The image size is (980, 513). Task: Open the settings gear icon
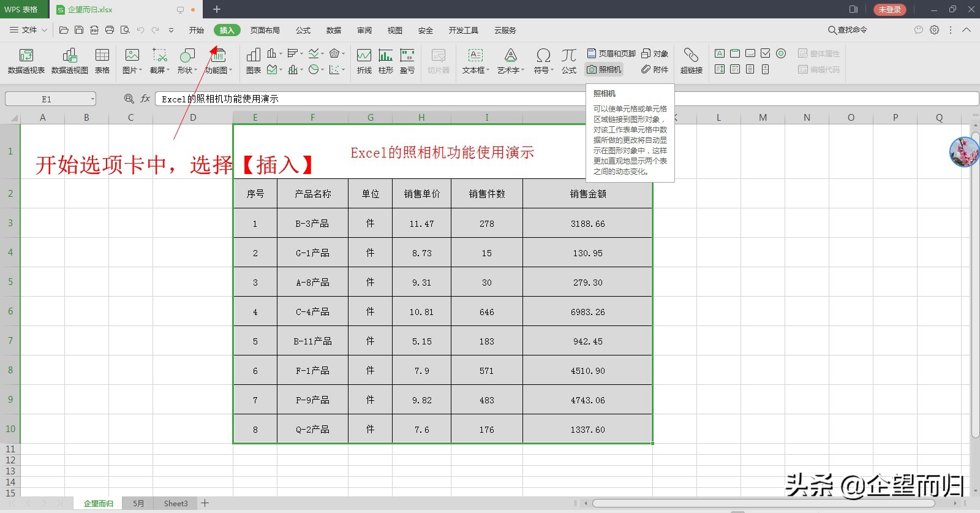point(935,29)
